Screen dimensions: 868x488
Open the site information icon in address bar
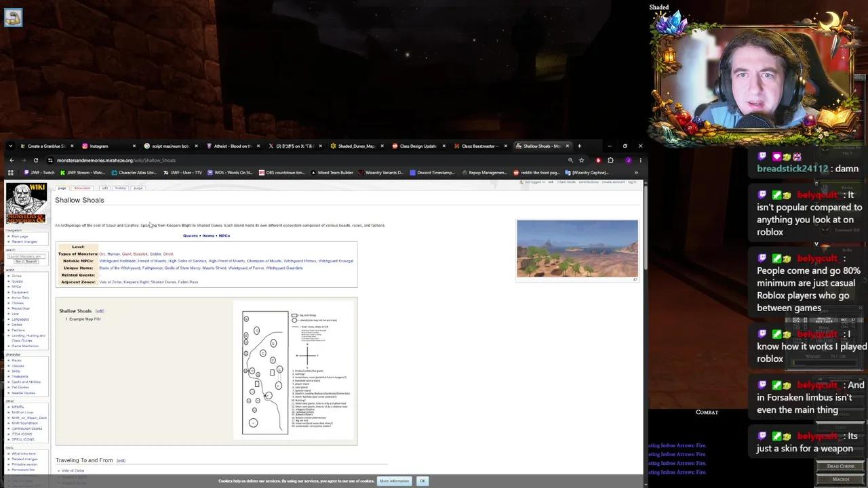click(50, 161)
